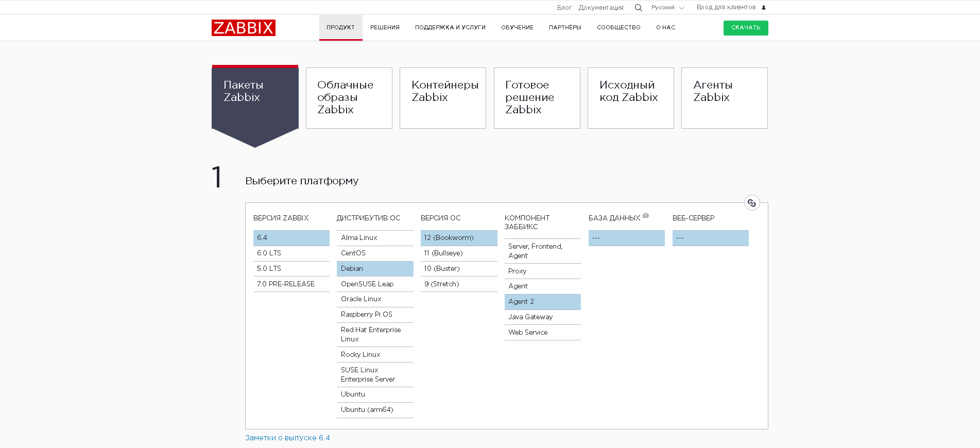Select the Агенты Zabbix tab
Image resolution: width=980 pixels, height=448 pixels.
725,98
